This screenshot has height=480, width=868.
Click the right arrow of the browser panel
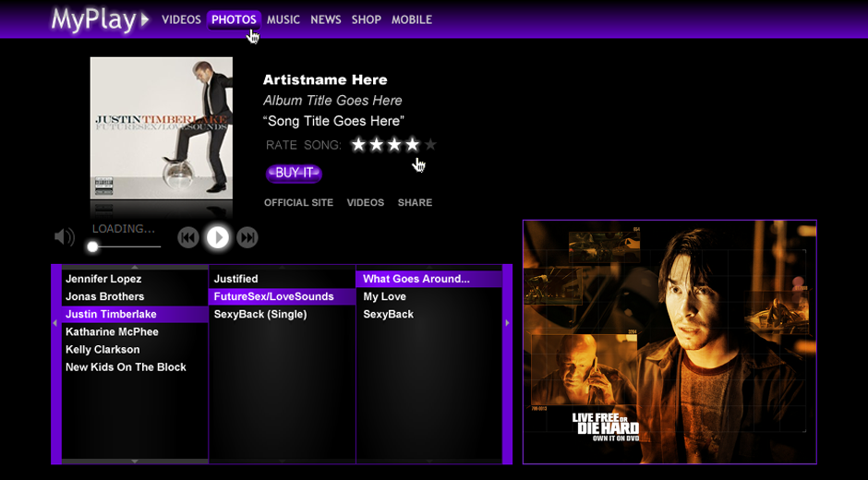point(508,323)
